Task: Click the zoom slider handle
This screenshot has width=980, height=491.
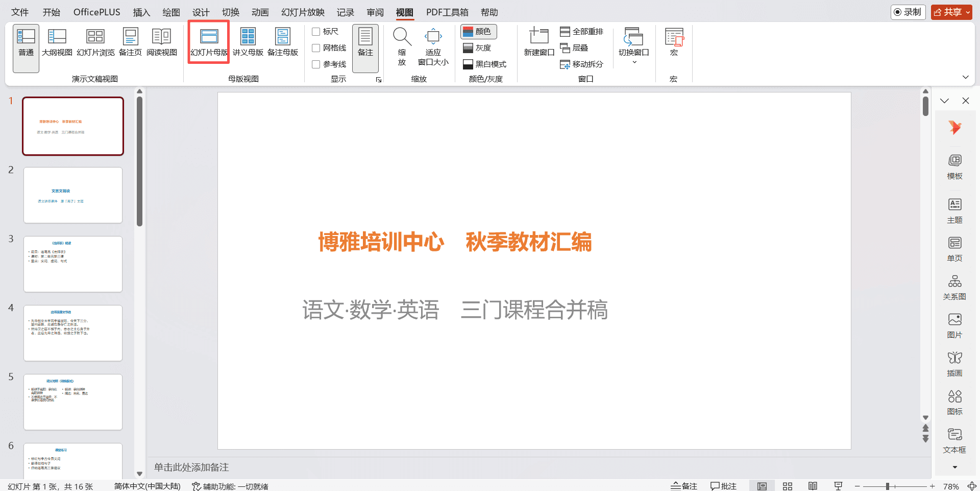Action: (888, 486)
